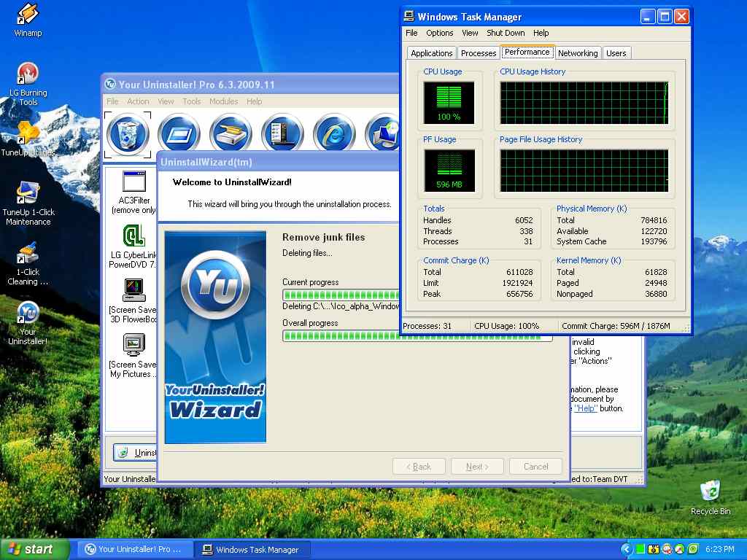
Task: Open LG Burning Tools desktop shortcut
Action: (28, 85)
